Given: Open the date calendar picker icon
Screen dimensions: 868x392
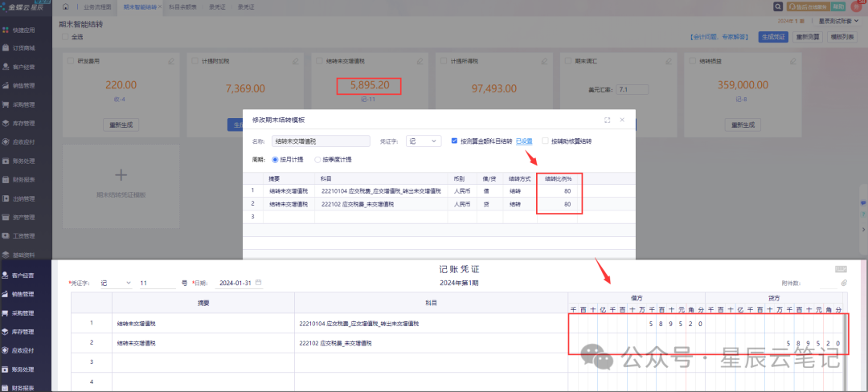Looking at the screenshot, I should 259,283.
